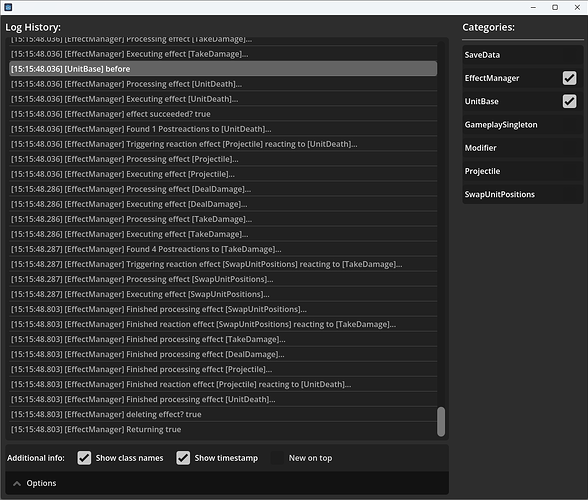Select the 'effect succeeded? true' log line

[223, 114]
